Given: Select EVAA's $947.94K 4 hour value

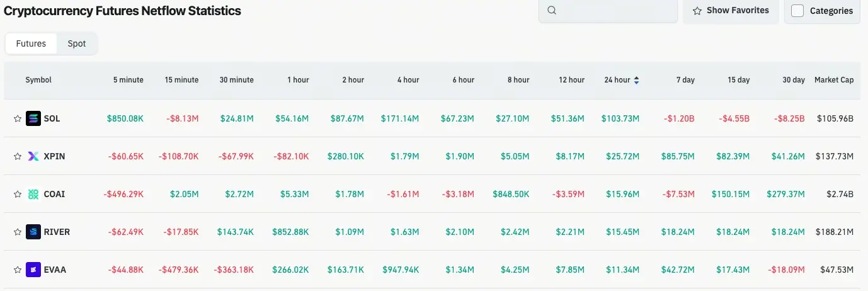Looking at the screenshot, I should (x=401, y=270).
